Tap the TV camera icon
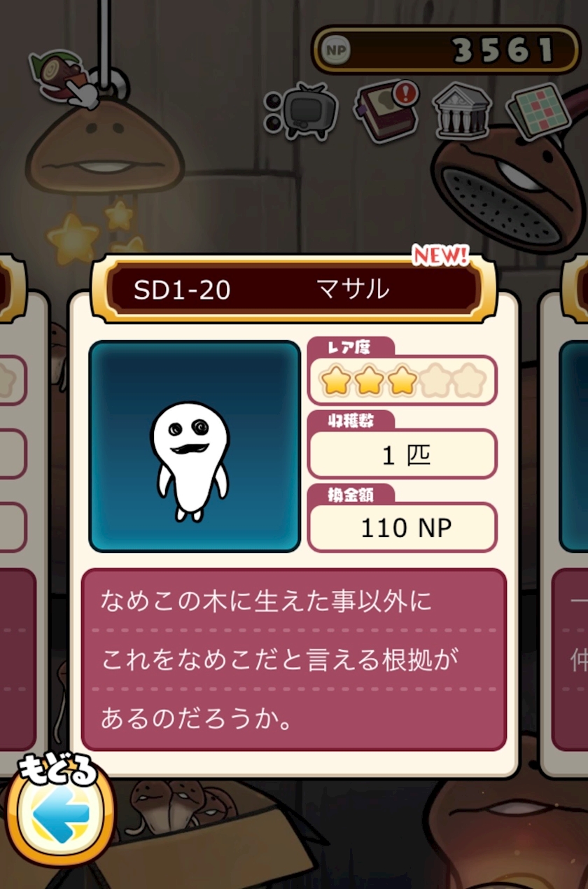 [x=301, y=112]
